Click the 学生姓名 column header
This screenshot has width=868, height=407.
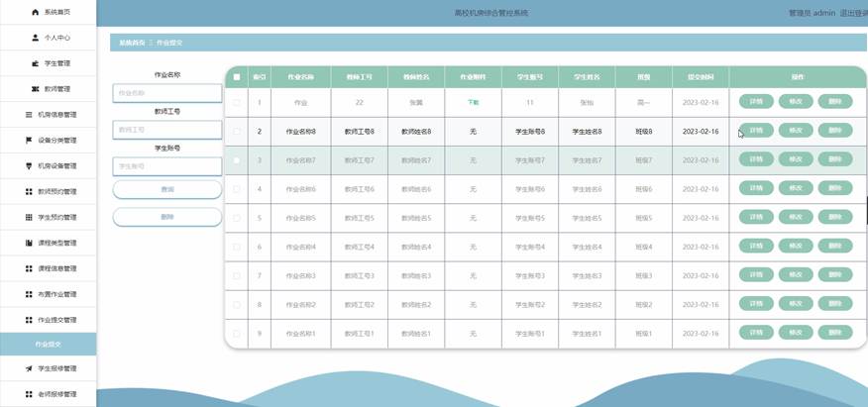587,77
